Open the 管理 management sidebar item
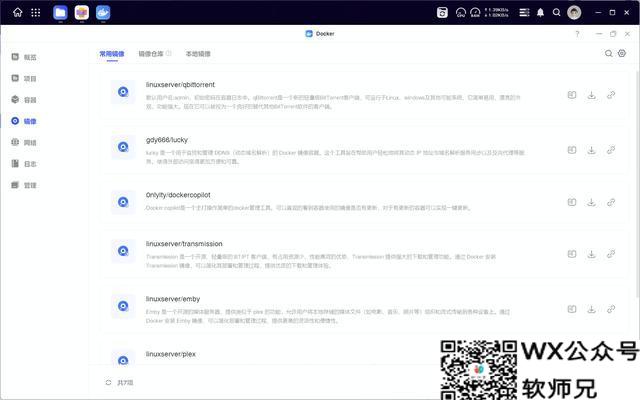This screenshot has width=640, height=400. pyautogui.click(x=24, y=185)
